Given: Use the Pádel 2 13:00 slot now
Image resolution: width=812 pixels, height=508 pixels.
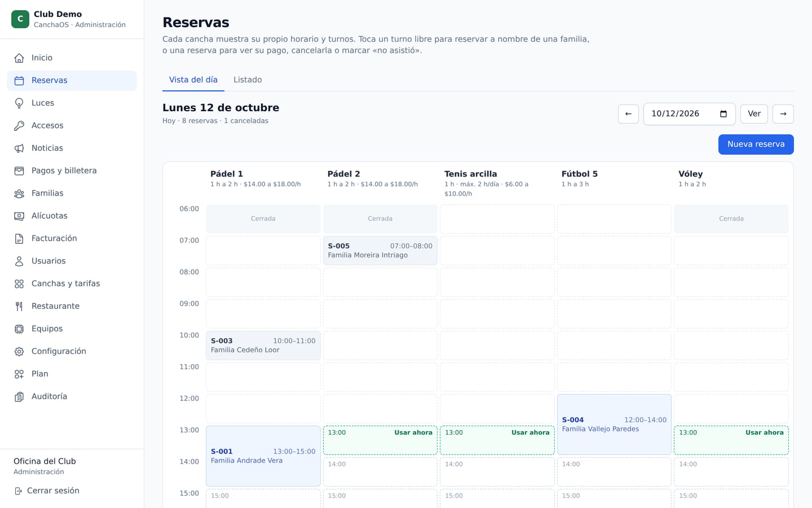Looking at the screenshot, I should point(380,440).
